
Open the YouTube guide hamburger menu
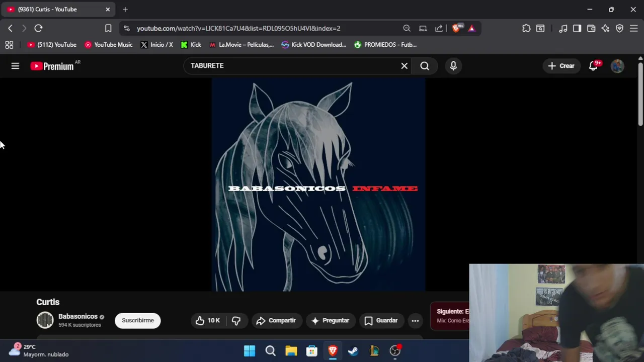tap(15, 66)
